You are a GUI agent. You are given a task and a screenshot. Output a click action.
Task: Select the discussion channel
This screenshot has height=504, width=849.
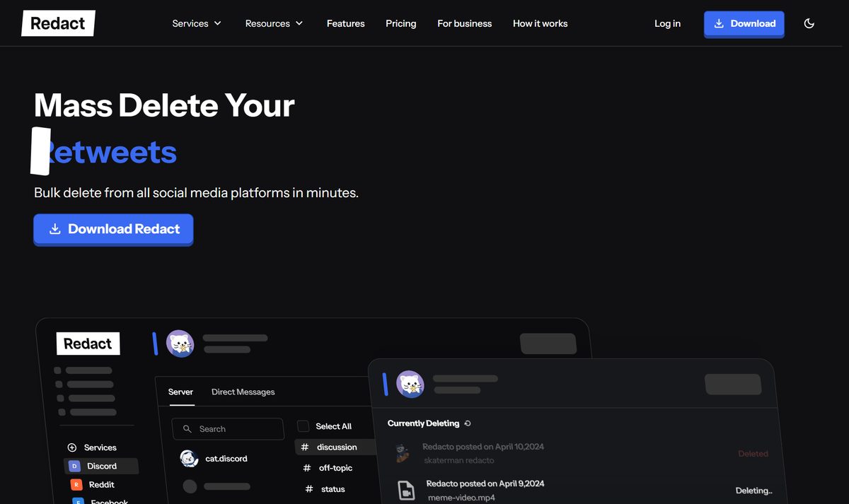point(335,447)
